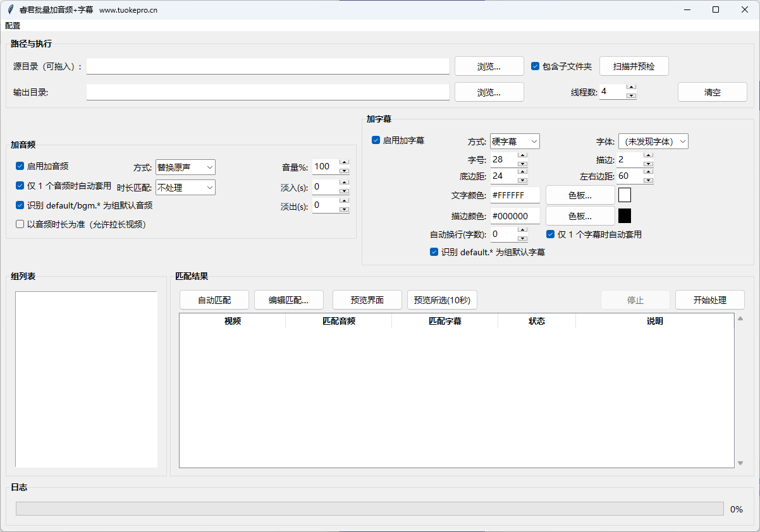760x532 pixels.
Task: Click the 视频 column header
Action: pyautogui.click(x=232, y=321)
